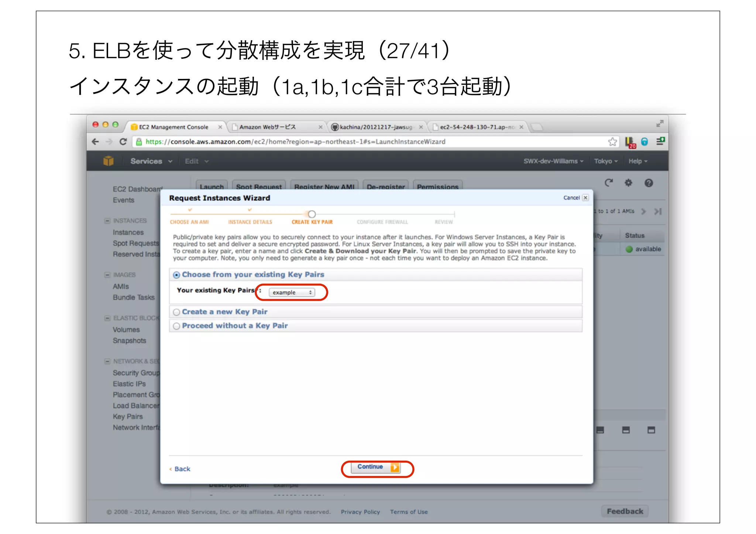Click the help question mark icon
Viewport: 756px width, 534px height.
coord(649,183)
